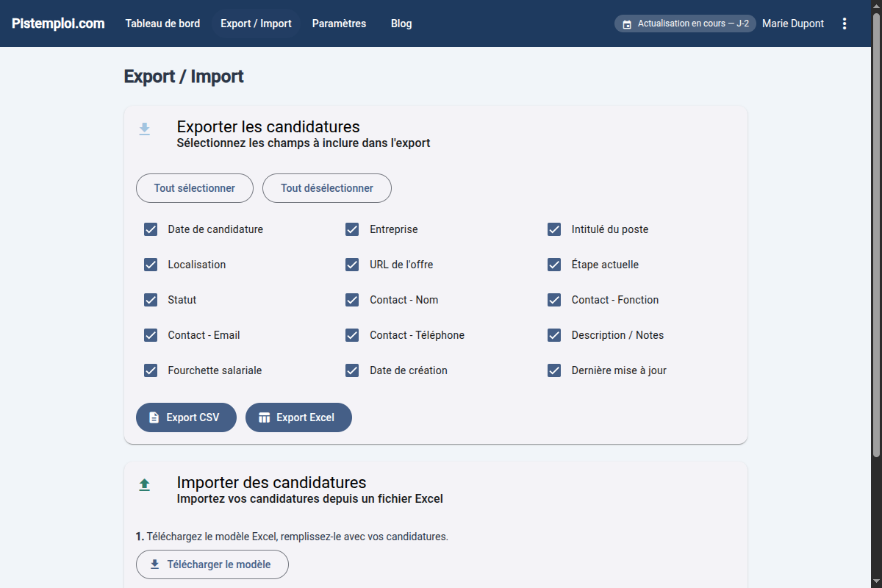
Task: Uncheck the "Fourchette salariale" field
Action: 151,370
